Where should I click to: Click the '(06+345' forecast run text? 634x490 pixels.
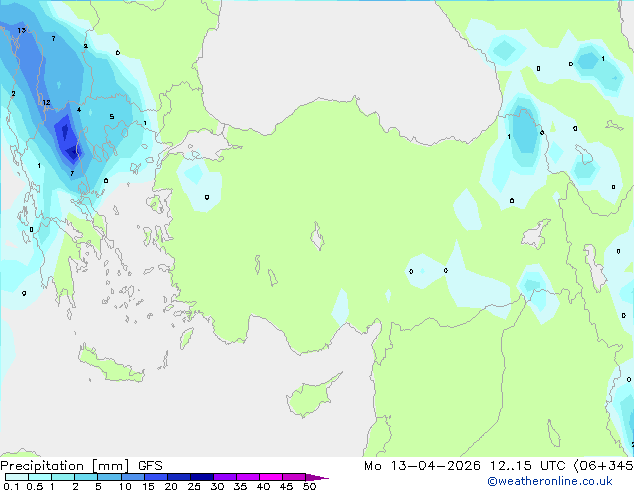(603, 466)
